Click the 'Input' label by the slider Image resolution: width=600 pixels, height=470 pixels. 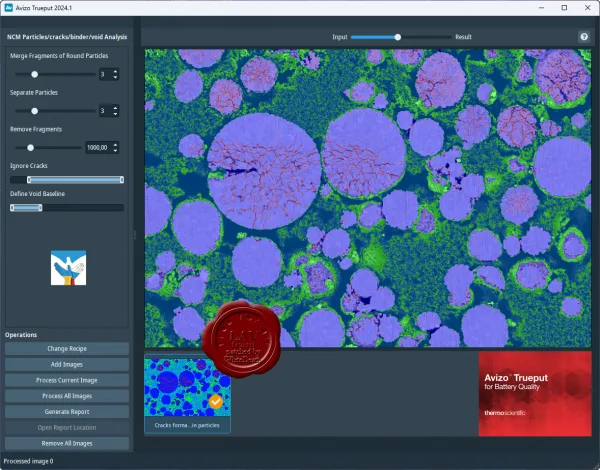(x=339, y=37)
